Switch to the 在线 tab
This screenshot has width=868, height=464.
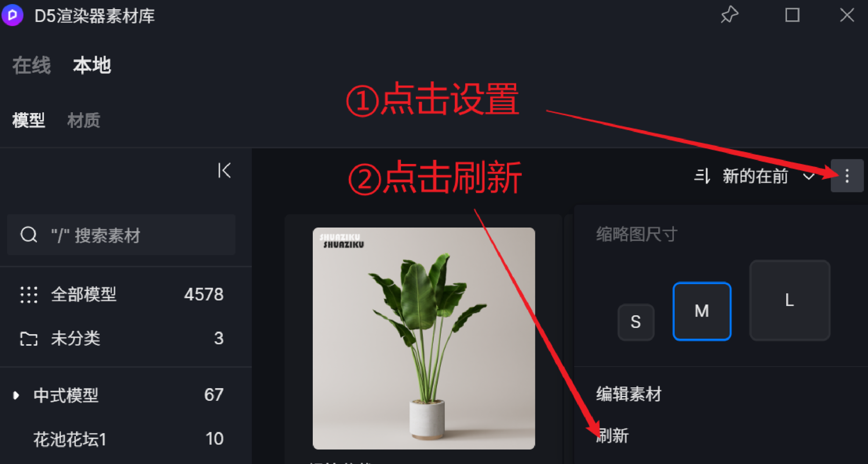(x=32, y=66)
